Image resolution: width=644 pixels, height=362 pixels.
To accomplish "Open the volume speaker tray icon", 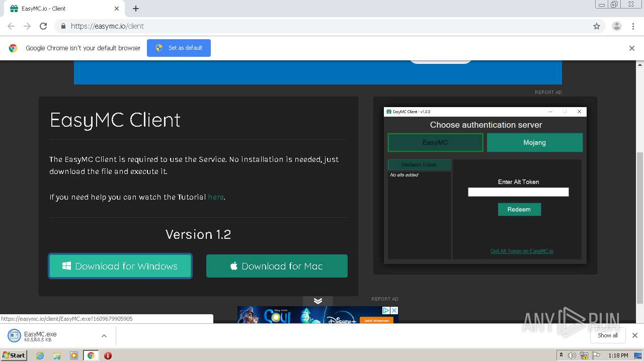I will pos(572,355).
